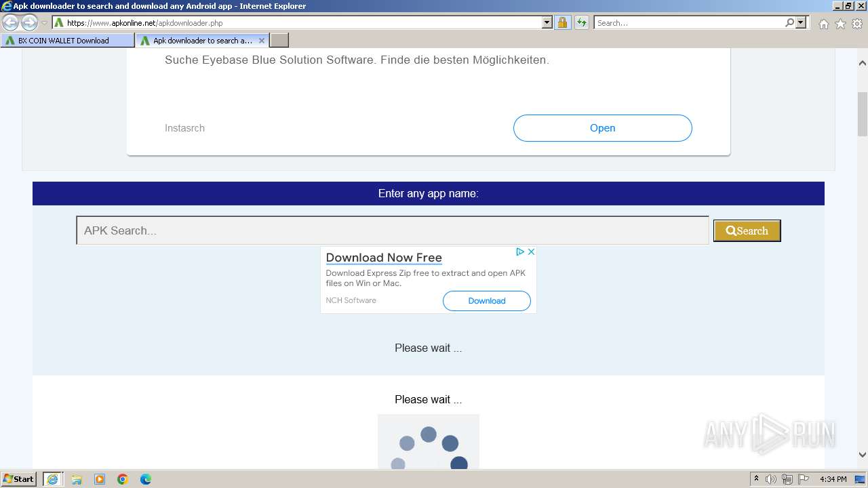Click the Action Center flag icon
Screen dimensions: 868x488
point(804,479)
